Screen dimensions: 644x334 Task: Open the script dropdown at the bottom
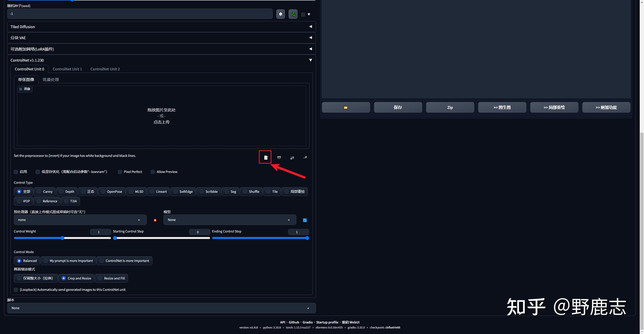click(161, 308)
